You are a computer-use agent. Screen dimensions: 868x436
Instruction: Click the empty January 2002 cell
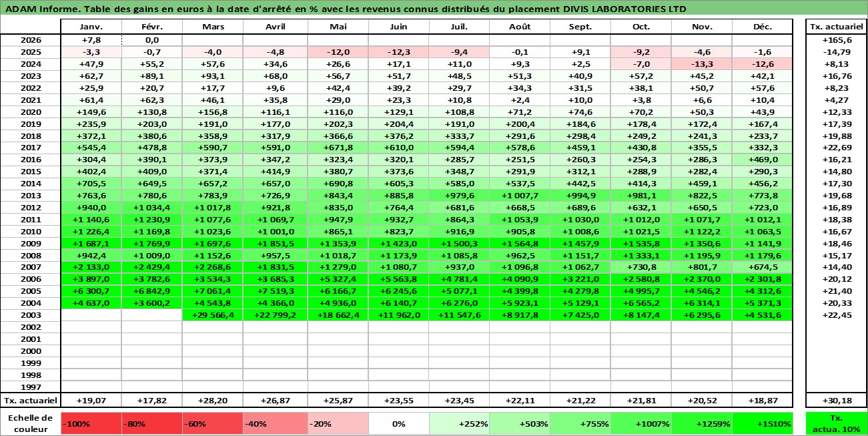[x=91, y=327]
